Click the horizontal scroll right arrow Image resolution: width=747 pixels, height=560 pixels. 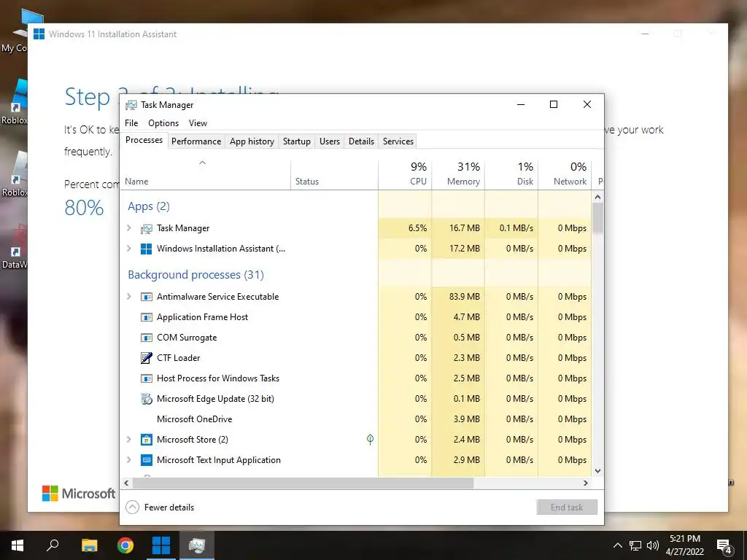[586, 483]
